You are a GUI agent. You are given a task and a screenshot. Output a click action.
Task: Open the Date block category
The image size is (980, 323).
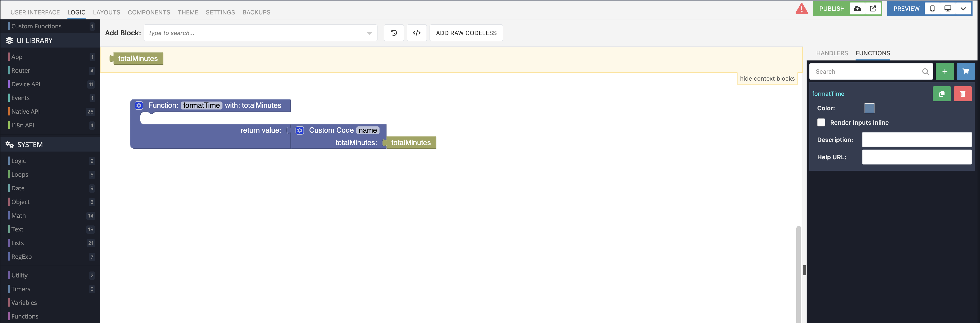(50, 188)
